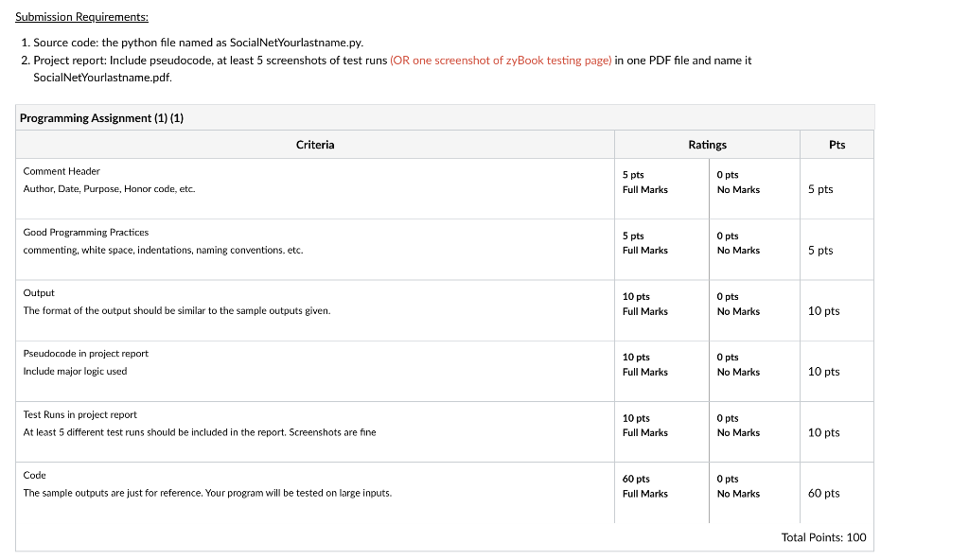Select the Pseudocode in project report criterion
Screen dimensions: 969x560
coord(88,353)
